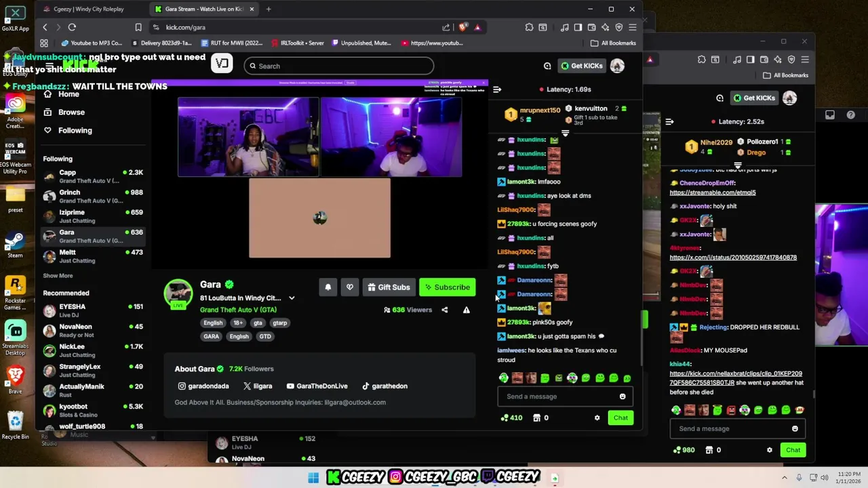Open Youtube to MP3 bookmark
Image resolution: width=868 pixels, height=488 pixels.
tap(91, 43)
